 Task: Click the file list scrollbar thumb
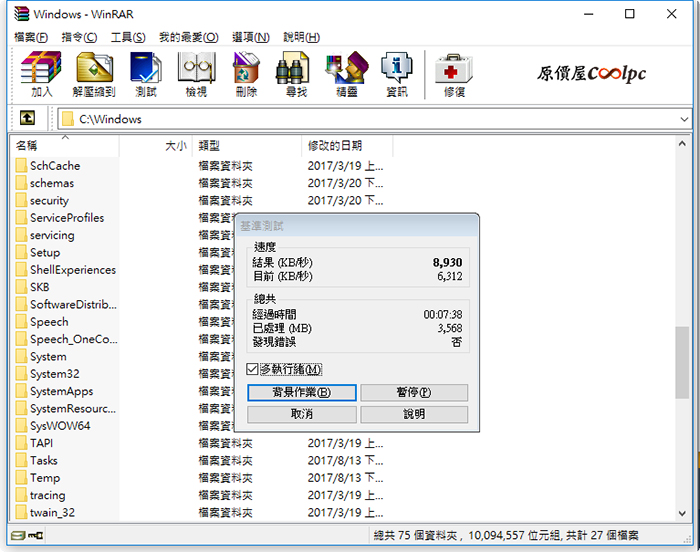(x=682, y=362)
